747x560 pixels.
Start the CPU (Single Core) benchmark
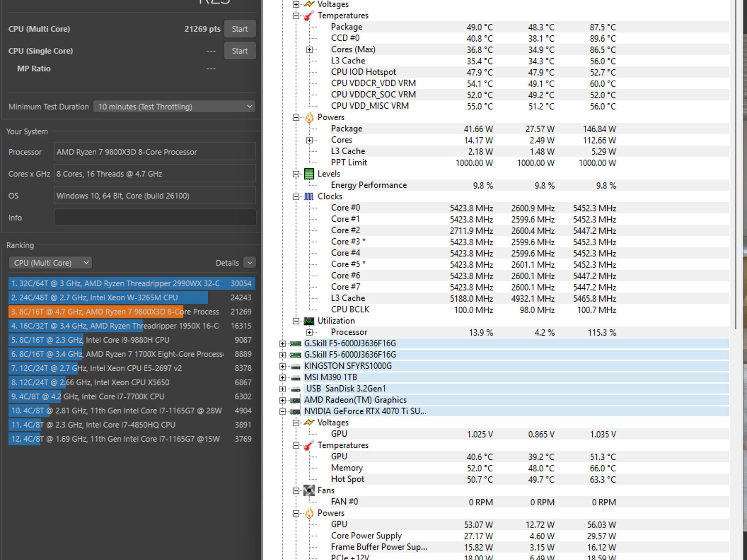coord(240,51)
